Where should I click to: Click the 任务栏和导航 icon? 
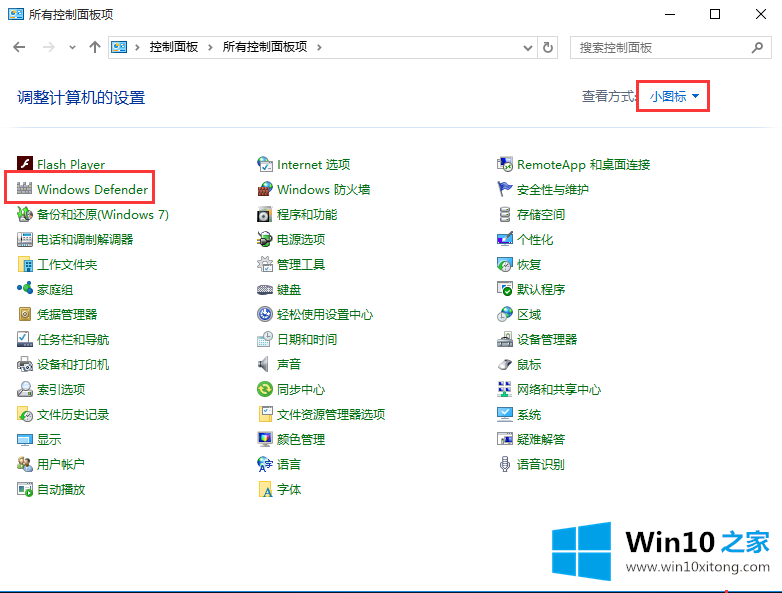click(x=24, y=339)
